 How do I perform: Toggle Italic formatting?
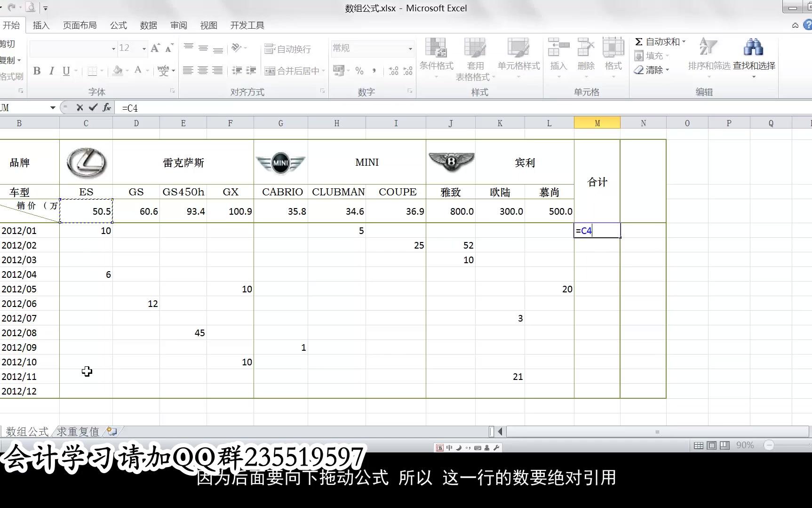(x=52, y=71)
